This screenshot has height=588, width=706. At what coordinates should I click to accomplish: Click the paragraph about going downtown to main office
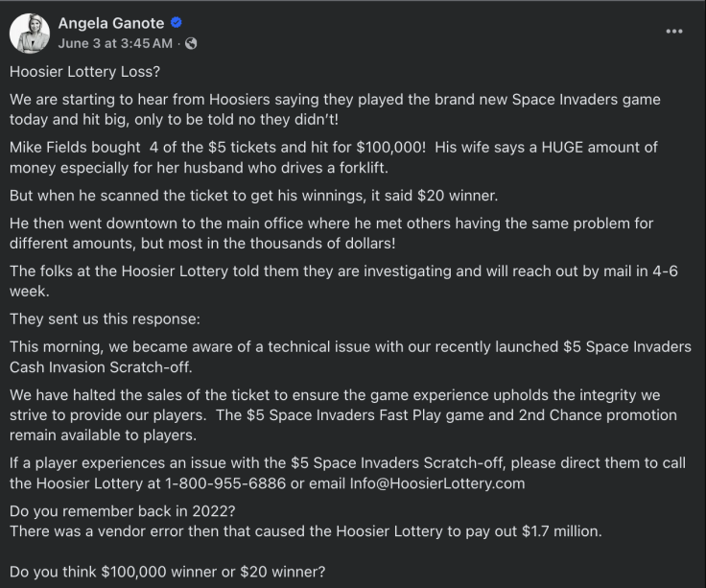(331, 233)
